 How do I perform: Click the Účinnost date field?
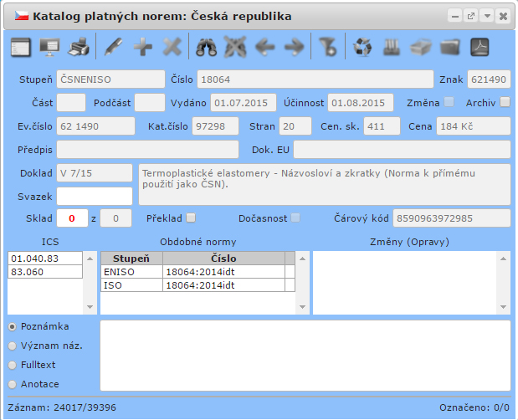click(x=361, y=103)
